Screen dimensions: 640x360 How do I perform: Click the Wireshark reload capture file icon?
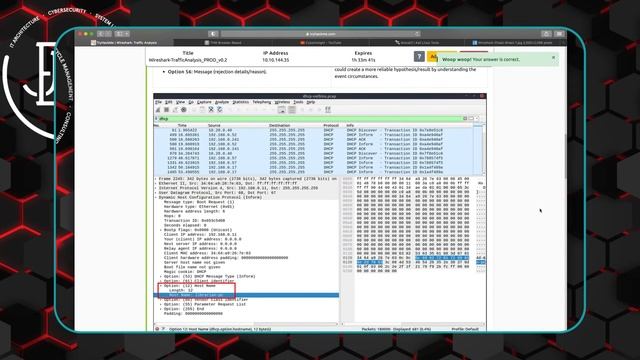[220, 110]
